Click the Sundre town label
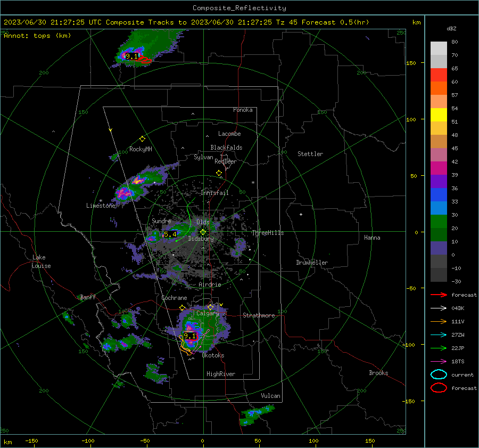The height and width of the screenshot is (448, 479). pos(161,221)
